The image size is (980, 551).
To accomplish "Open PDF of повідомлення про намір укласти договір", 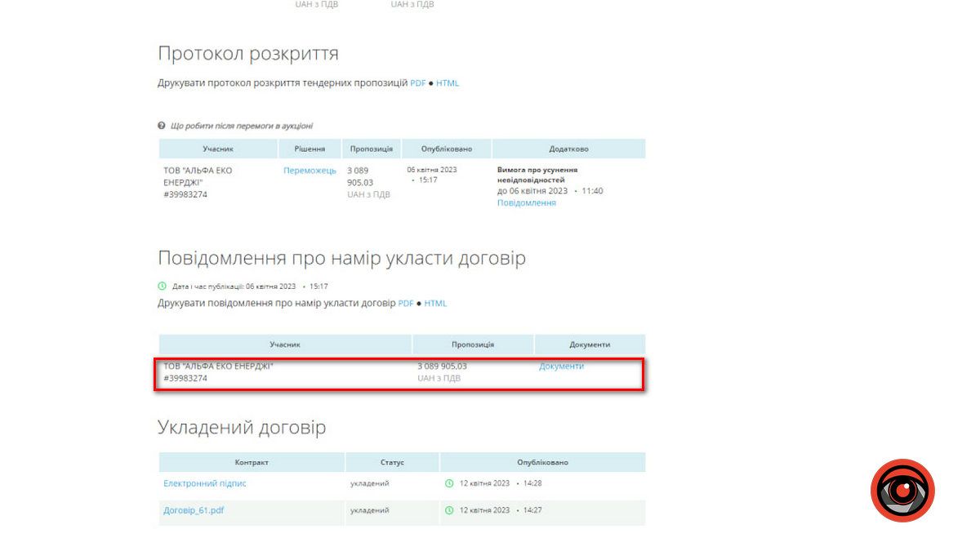I will pos(406,304).
